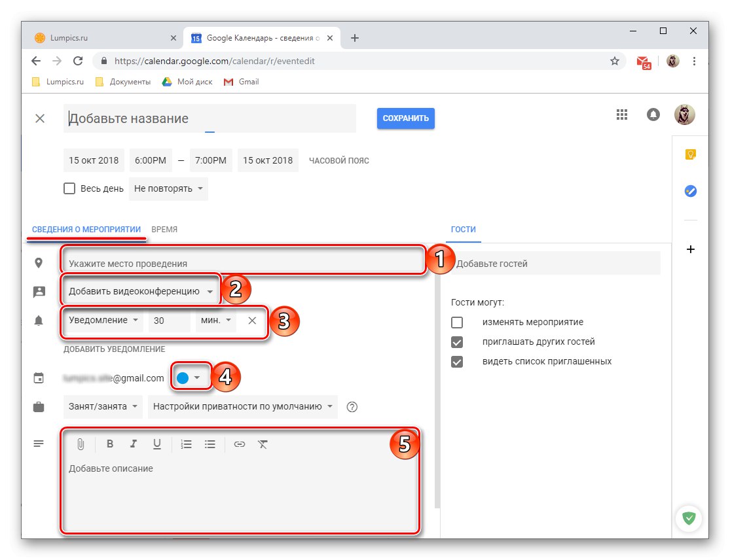Click the СОХРАНИТЬ button
This screenshot has width=730, height=560.
[405, 118]
